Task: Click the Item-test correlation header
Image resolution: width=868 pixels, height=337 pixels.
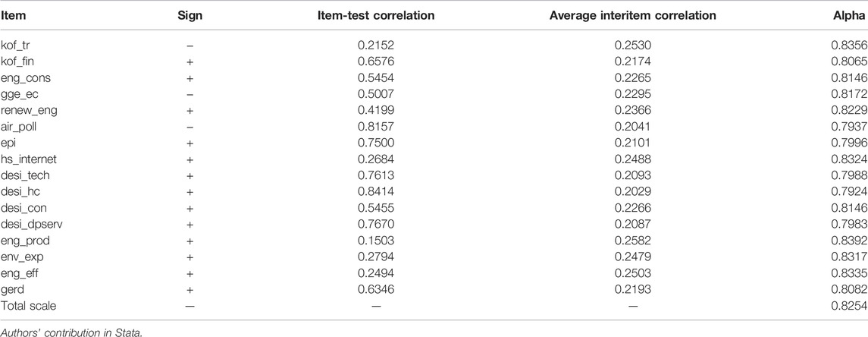Action: click(376, 15)
